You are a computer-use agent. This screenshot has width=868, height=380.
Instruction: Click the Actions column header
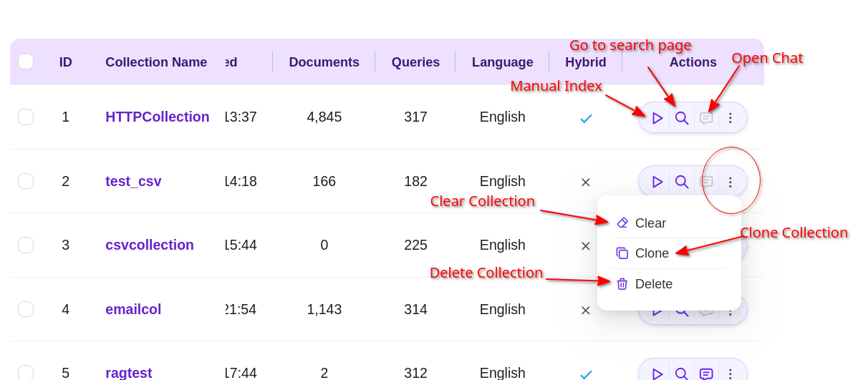[693, 62]
